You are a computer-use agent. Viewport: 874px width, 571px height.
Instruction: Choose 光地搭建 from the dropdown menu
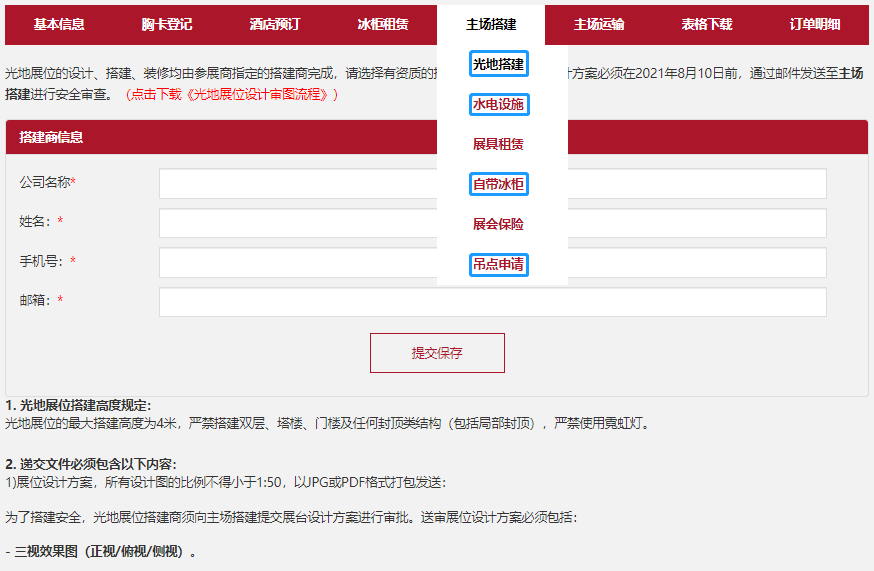pyautogui.click(x=498, y=64)
